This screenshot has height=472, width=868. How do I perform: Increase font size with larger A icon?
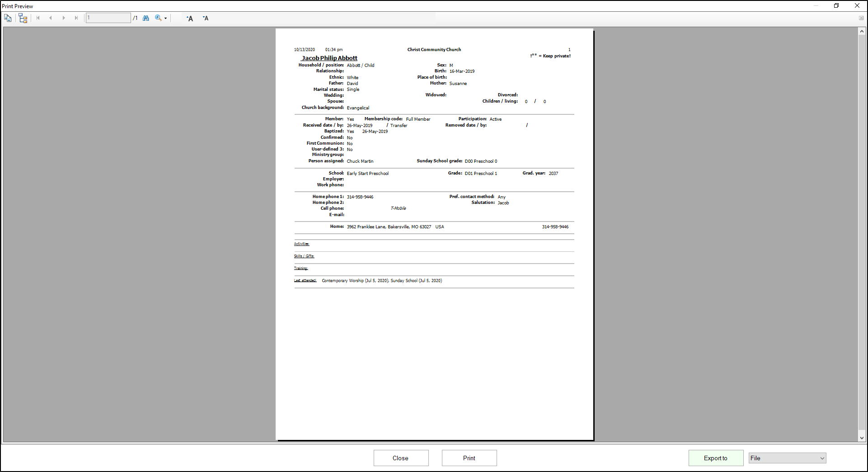(x=190, y=18)
